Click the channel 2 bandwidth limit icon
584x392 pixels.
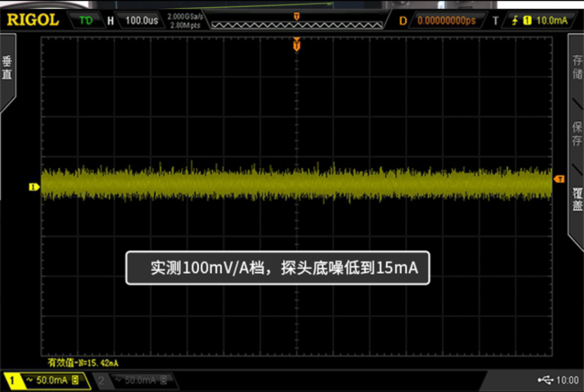(x=163, y=380)
